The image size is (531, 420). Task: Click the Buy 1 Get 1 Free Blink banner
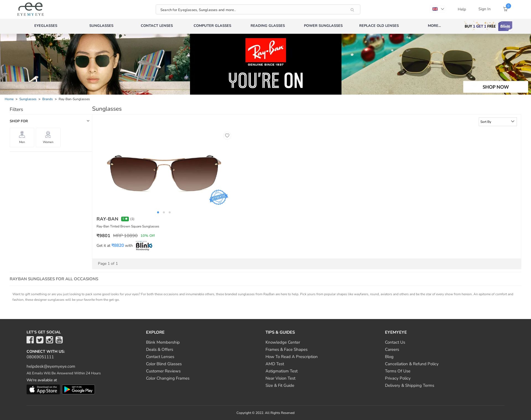pyautogui.click(x=488, y=26)
